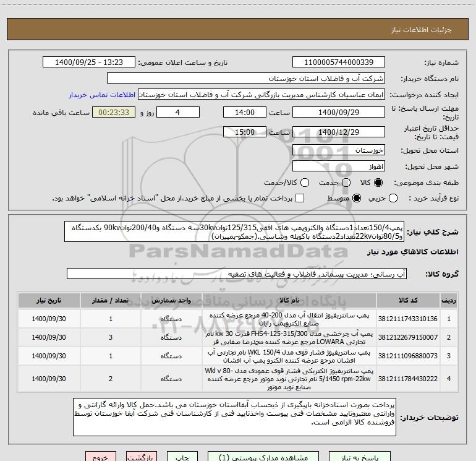Click the نام کالا column header
The height and width of the screenshot is (461, 476).
point(289,300)
